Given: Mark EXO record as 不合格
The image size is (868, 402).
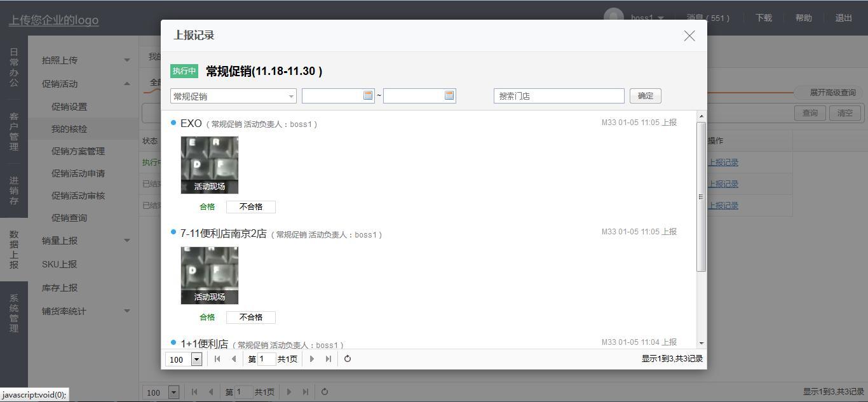Looking at the screenshot, I should pos(251,207).
